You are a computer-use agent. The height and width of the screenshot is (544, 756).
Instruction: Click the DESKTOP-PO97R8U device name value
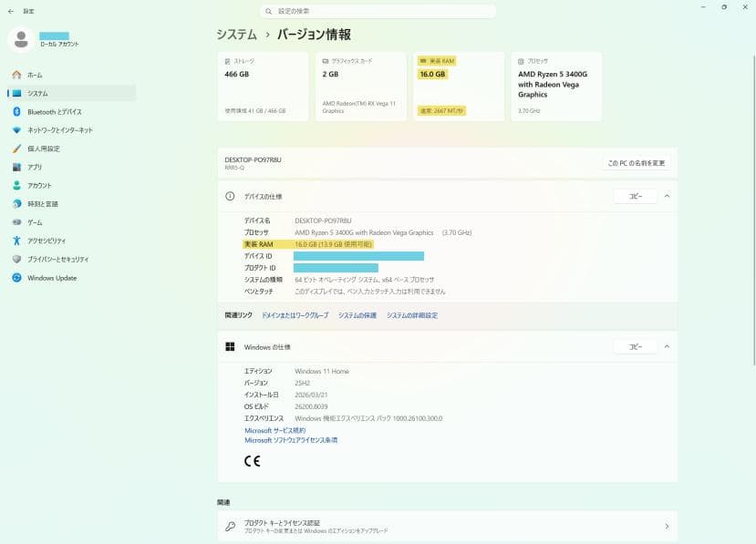(323, 221)
